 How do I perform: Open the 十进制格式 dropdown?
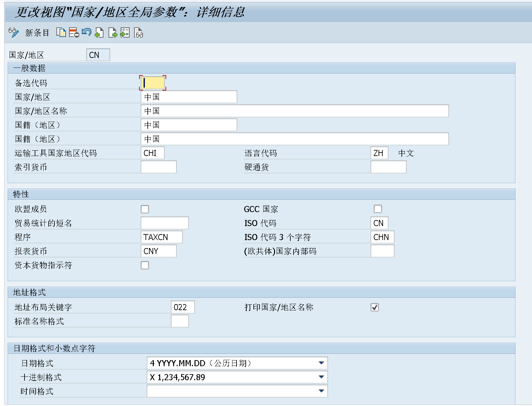point(321,377)
